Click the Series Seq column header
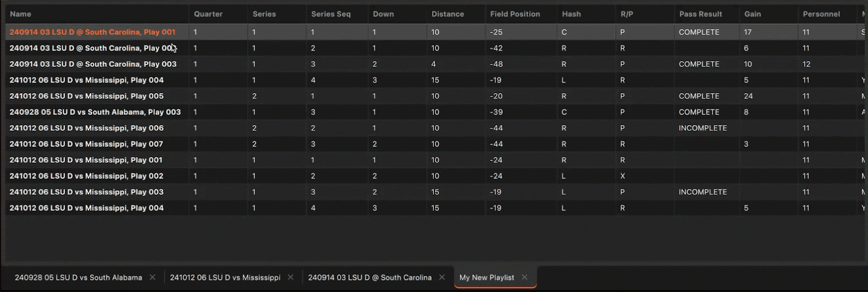This screenshot has height=292, width=868. (331, 14)
